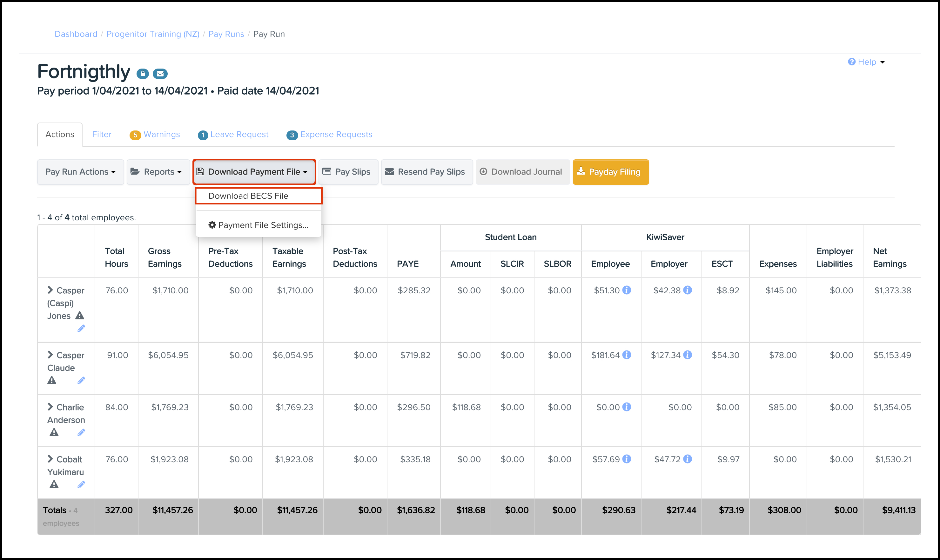
Task: Click the envelope icon beside Fortnightly title
Action: tap(160, 74)
